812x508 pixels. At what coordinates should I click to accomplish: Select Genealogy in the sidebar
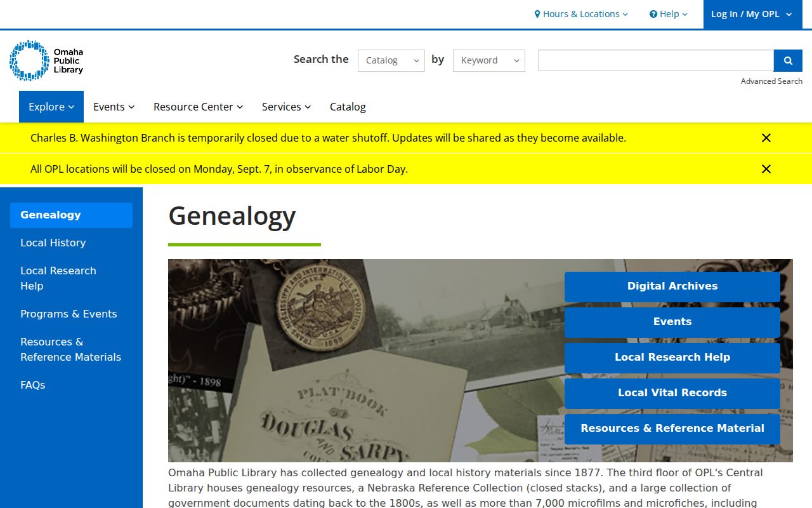pos(71,215)
